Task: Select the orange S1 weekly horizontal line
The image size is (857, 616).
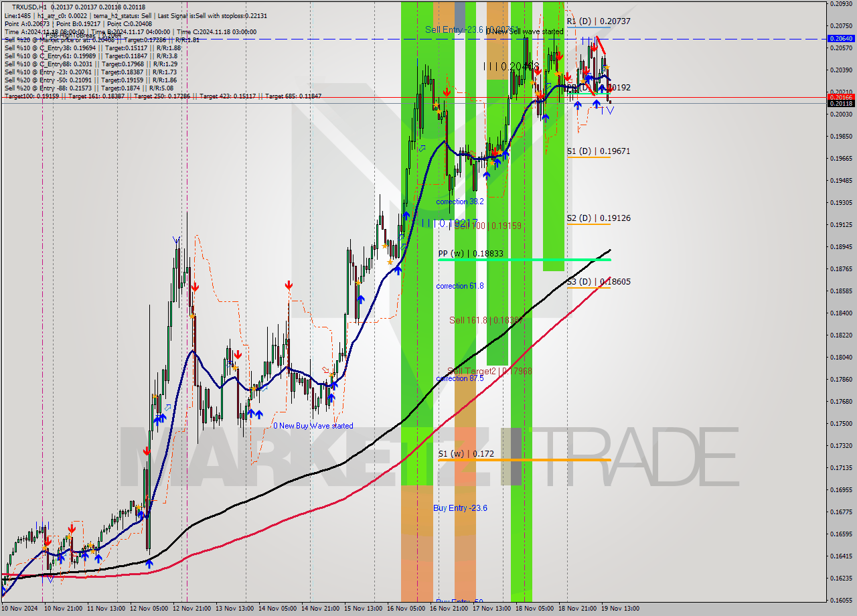Action: pyautogui.click(x=524, y=460)
